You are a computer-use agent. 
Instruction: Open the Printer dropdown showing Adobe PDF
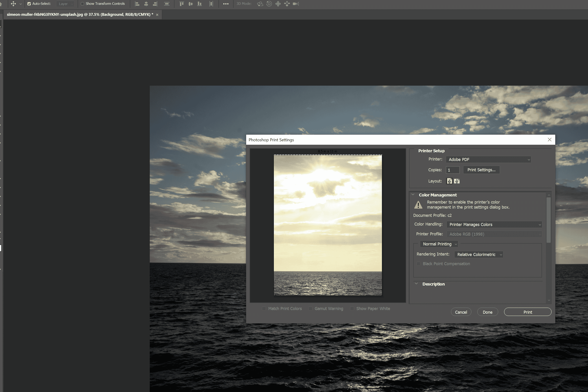[488, 159]
